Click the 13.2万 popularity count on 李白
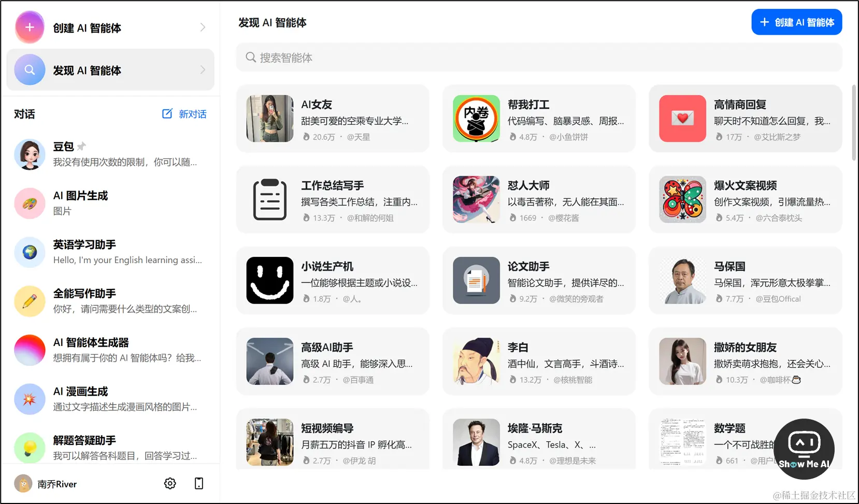 530,380
